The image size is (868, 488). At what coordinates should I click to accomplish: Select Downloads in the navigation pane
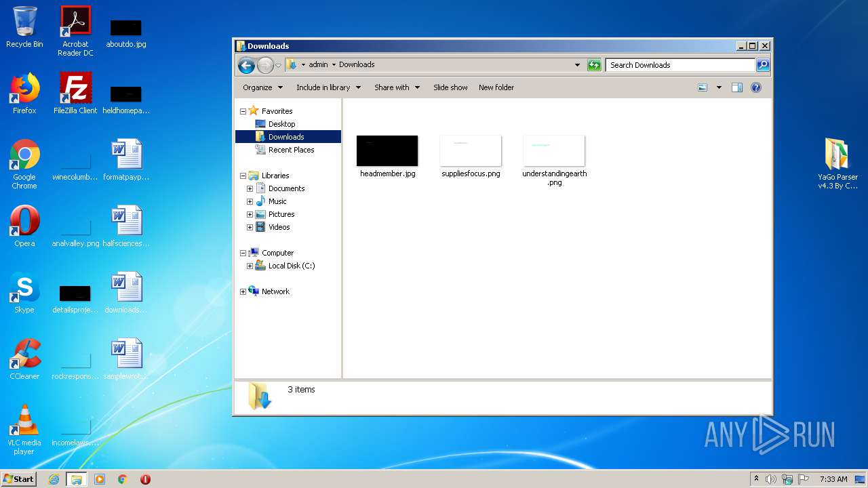pos(288,137)
